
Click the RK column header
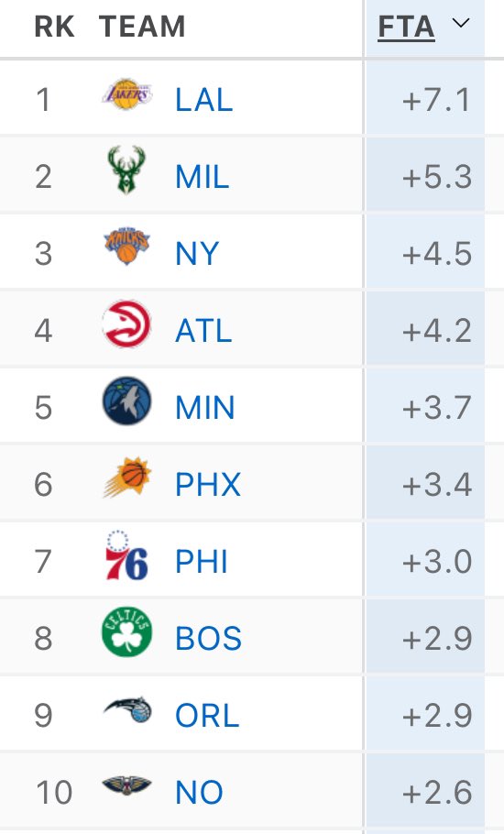[54, 27]
